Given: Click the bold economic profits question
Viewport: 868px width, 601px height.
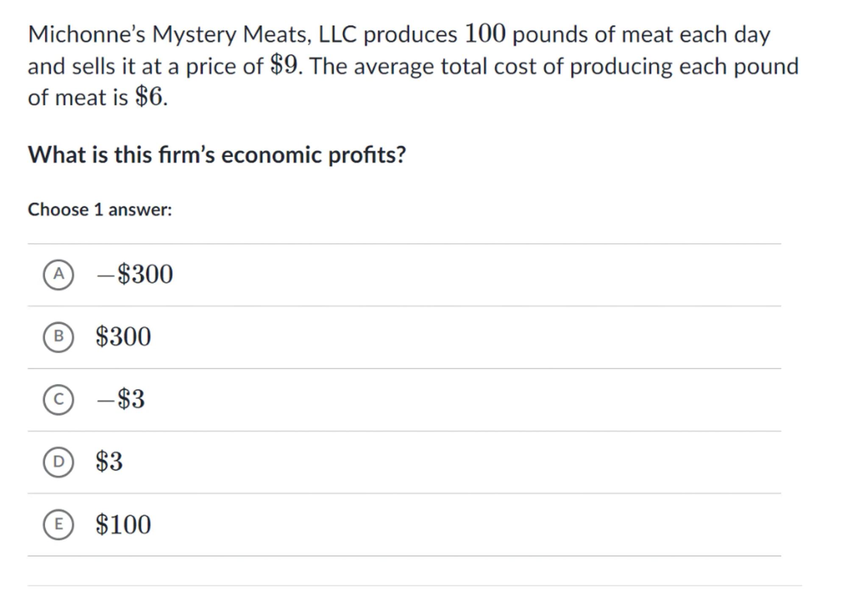Looking at the screenshot, I should click(x=217, y=155).
